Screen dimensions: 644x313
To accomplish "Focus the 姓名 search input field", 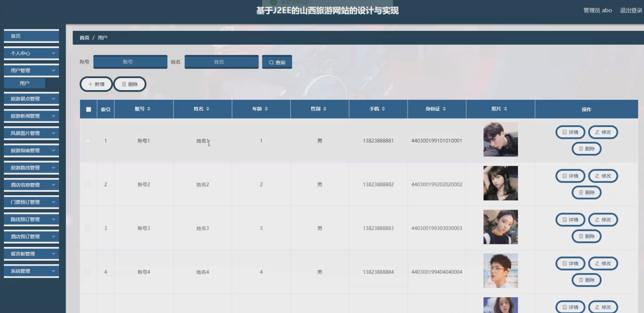I will (222, 62).
